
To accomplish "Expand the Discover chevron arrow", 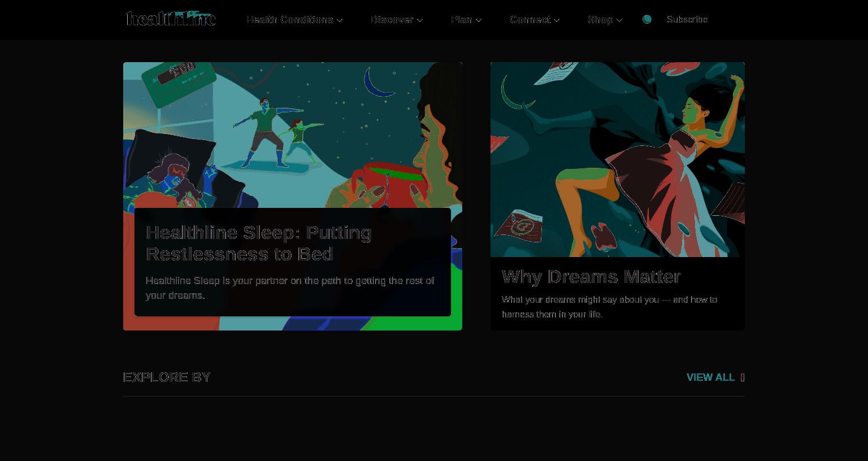I will pyautogui.click(x=420, y=20).
